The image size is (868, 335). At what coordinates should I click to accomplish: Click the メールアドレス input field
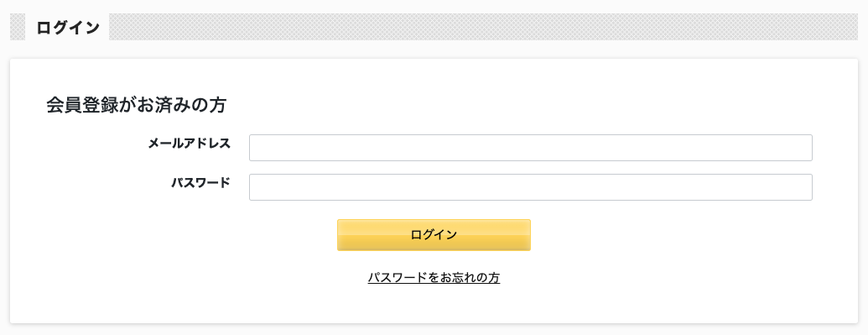click(x=530, y=148)
